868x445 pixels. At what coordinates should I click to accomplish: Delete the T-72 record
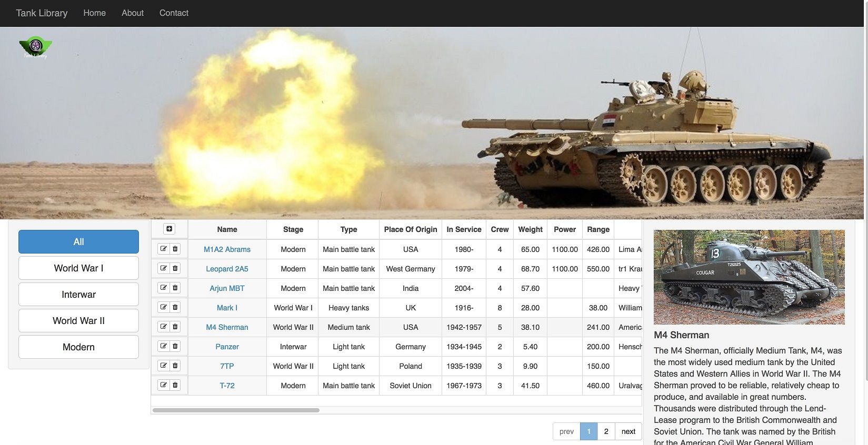click(175, 385)
